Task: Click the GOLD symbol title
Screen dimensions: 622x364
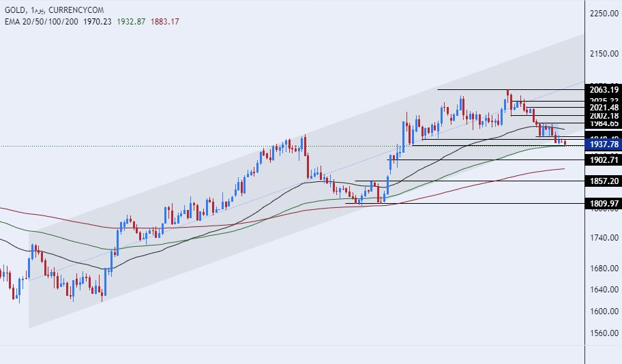Action: (15, 10)
